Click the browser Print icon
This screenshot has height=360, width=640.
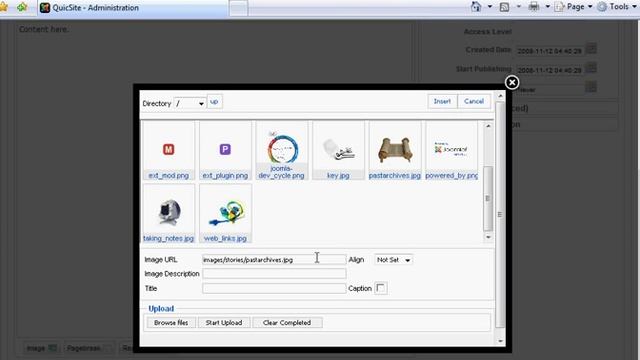coord(534,7)
